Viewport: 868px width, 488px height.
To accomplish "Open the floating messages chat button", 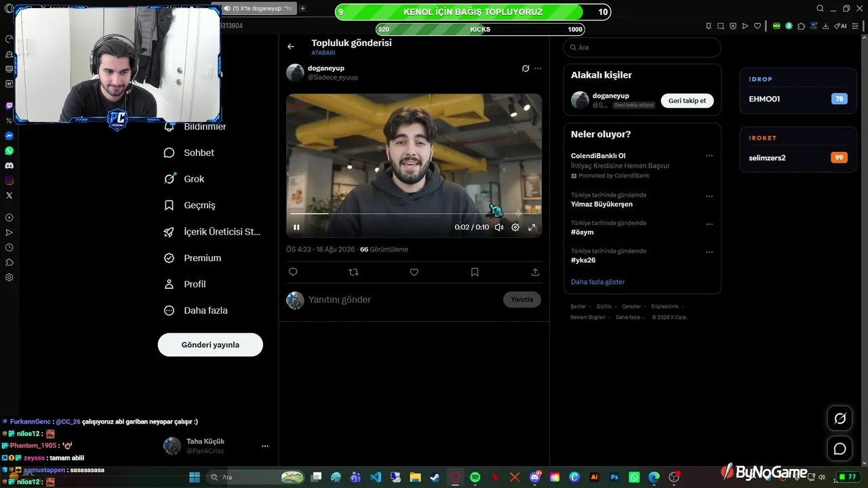I will point(840,449).
